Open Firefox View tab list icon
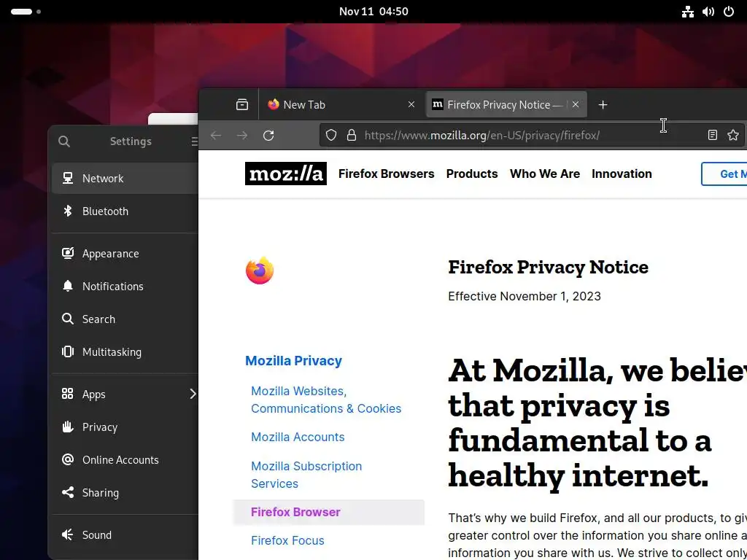 pos(242,105)
